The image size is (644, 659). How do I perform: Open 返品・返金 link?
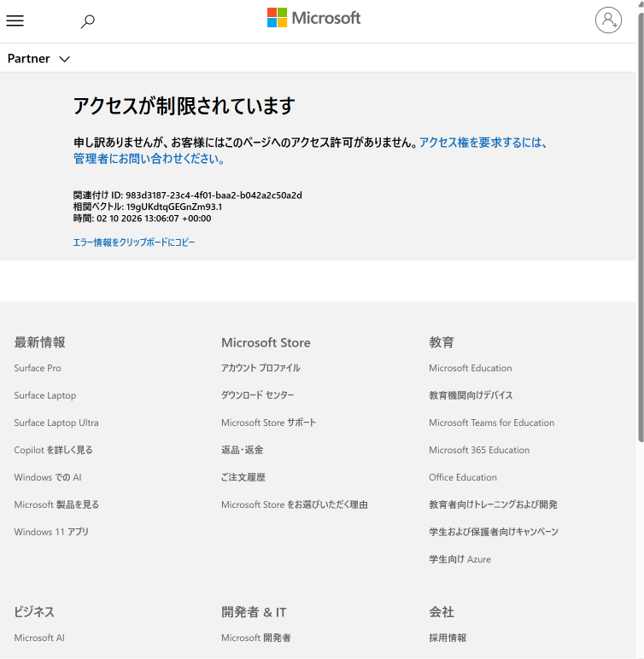(x=243, y=450)
